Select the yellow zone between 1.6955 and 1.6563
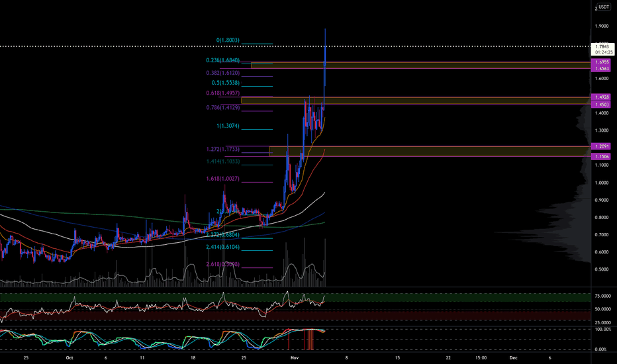Screen dimensions: 617x364 pos(421,66)
